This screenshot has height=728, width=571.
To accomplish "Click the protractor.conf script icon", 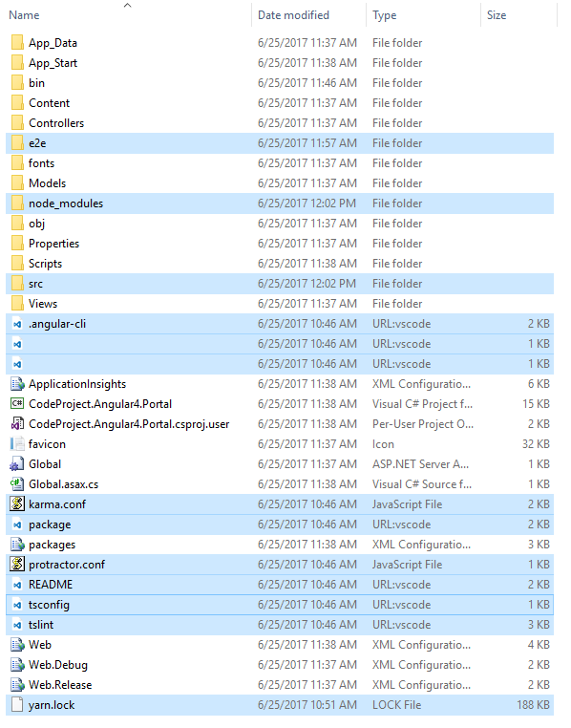I will [x=17, y=565].
